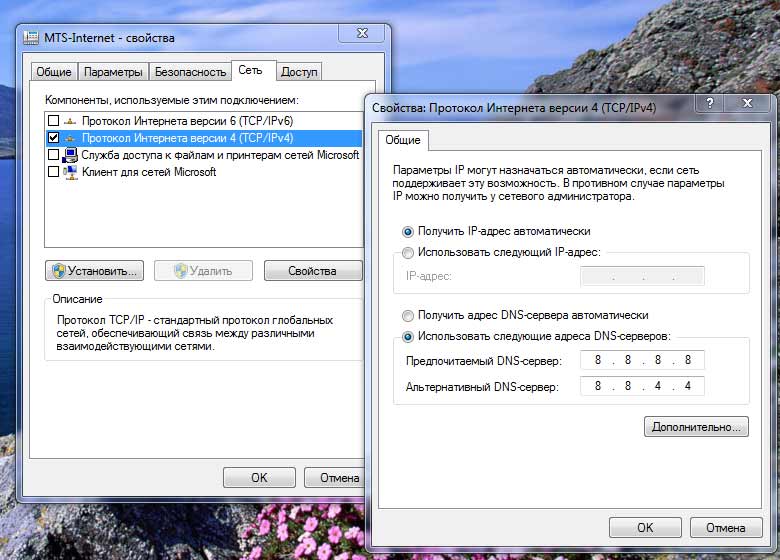
Task: Click the file and printer sharing service icon
Action: [70, 155]
